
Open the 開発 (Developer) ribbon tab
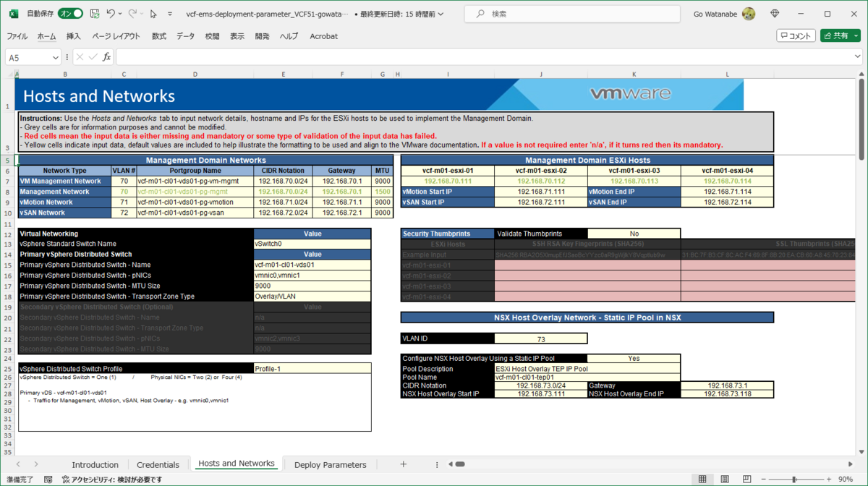[263, 36]
